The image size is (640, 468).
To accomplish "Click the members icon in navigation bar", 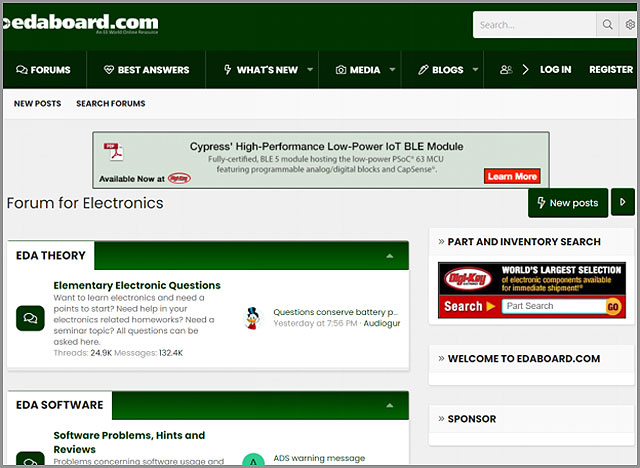I will pyautogui.click(x=506, y=70).
